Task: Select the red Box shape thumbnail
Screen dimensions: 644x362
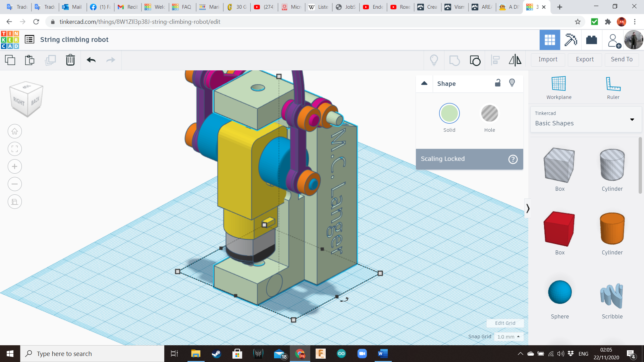Action: [559, 229]
